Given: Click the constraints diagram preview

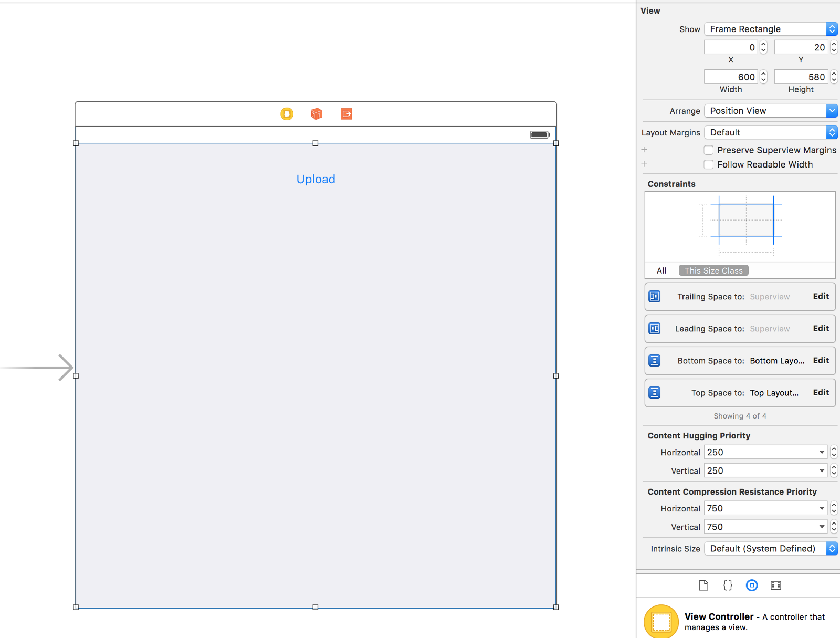Looking at the screenshot, I should click(x=740, y=226).
